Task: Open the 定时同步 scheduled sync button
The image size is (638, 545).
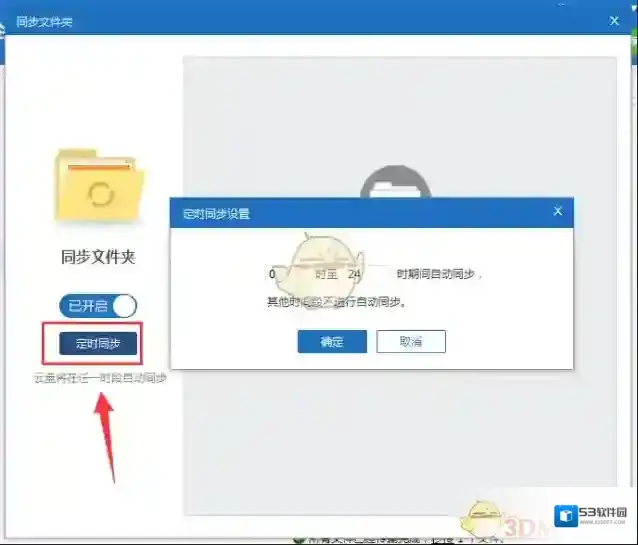Action: [x=98, y=343]
